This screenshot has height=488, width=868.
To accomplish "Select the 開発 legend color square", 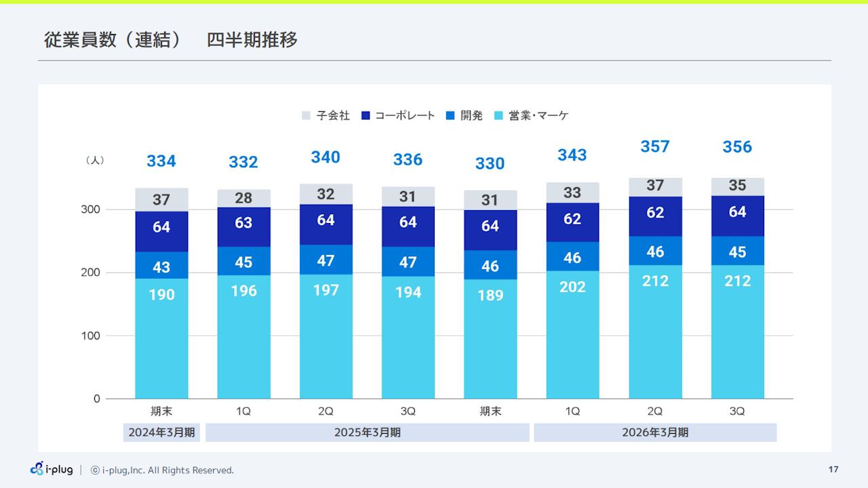I will pos(450,116).
